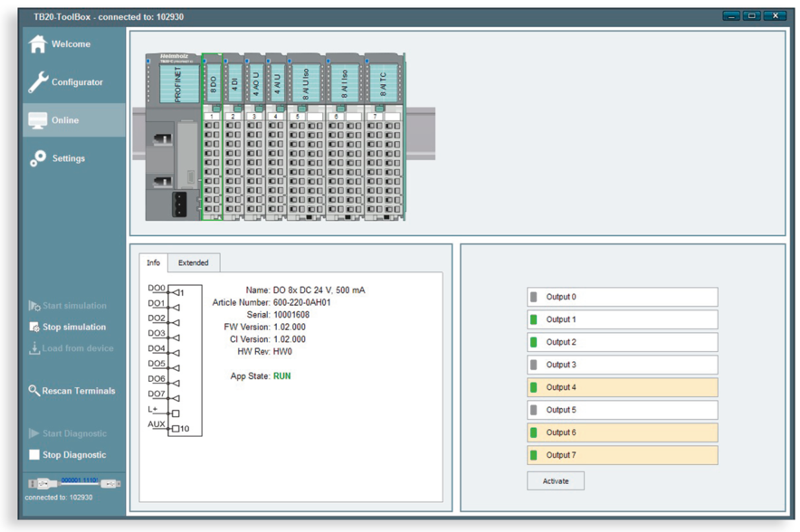Click the DO0 pin in the diagram
Image resolution: width=800 pixels, height=532 pixels.
tap(157, 288)
